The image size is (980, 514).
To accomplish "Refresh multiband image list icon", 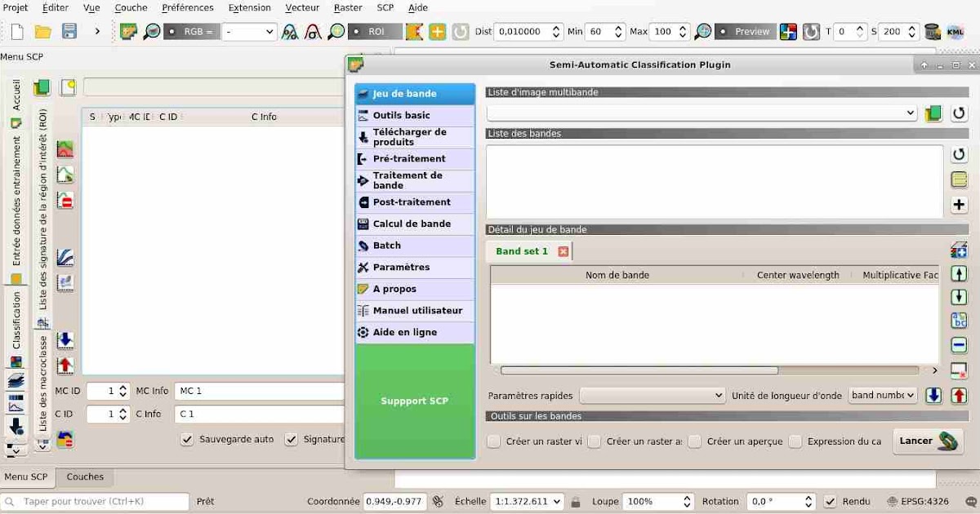I will coord(960,113).
